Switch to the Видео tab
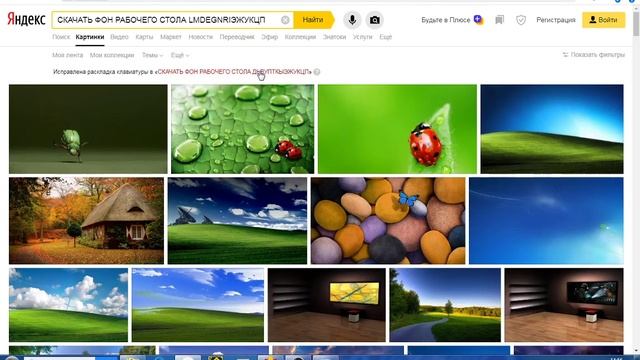The width and height of the screenshot is (640, 360). point(119,37)
